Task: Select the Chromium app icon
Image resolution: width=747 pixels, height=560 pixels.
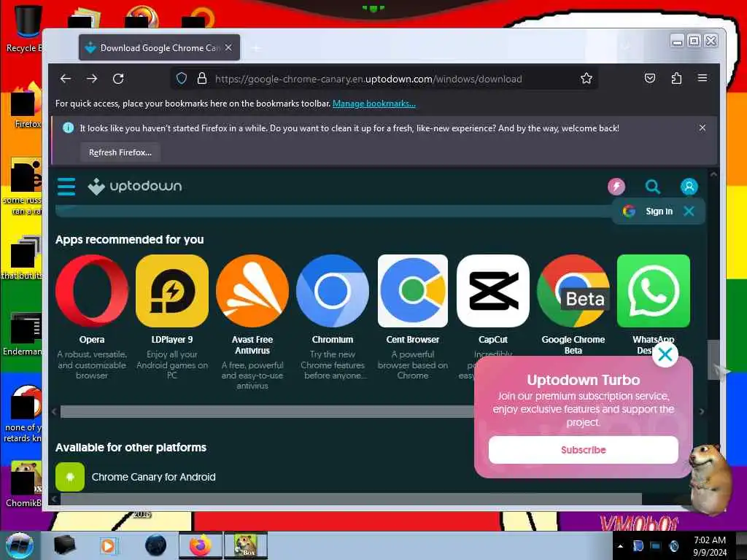Action: click(333, 291)
